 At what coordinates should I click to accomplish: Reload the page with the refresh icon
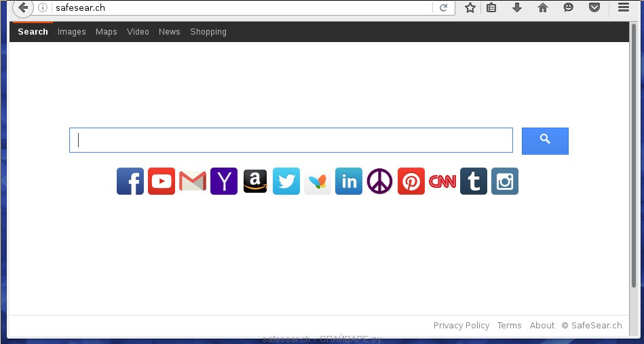pos(443,7)
